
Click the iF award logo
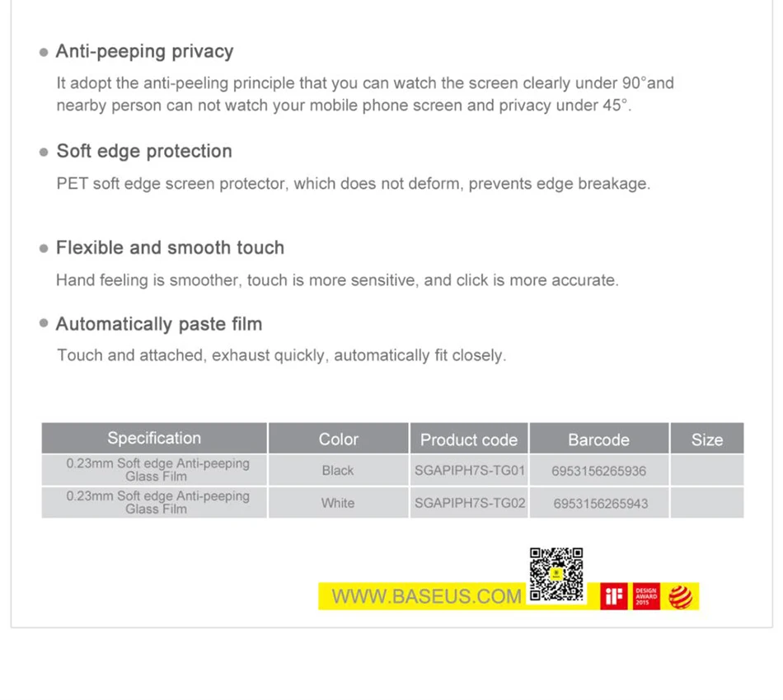[614, 596]
